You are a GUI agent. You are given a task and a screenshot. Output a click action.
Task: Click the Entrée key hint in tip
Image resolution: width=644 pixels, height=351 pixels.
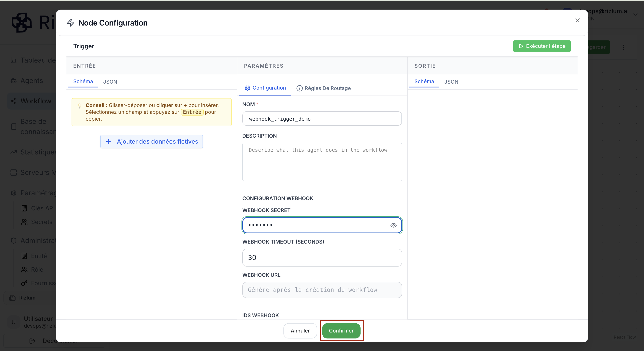point(192,112)
